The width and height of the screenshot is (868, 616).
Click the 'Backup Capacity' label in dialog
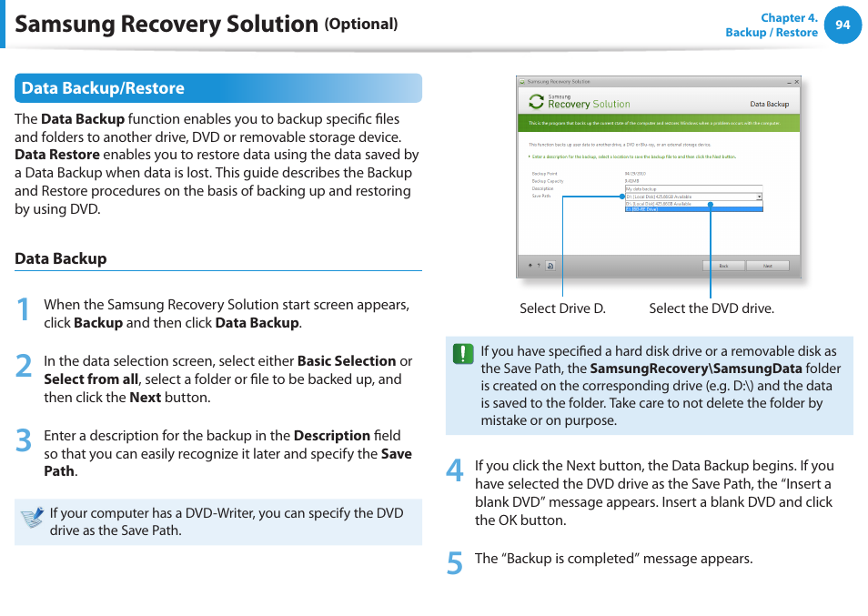tap(548, 181)
